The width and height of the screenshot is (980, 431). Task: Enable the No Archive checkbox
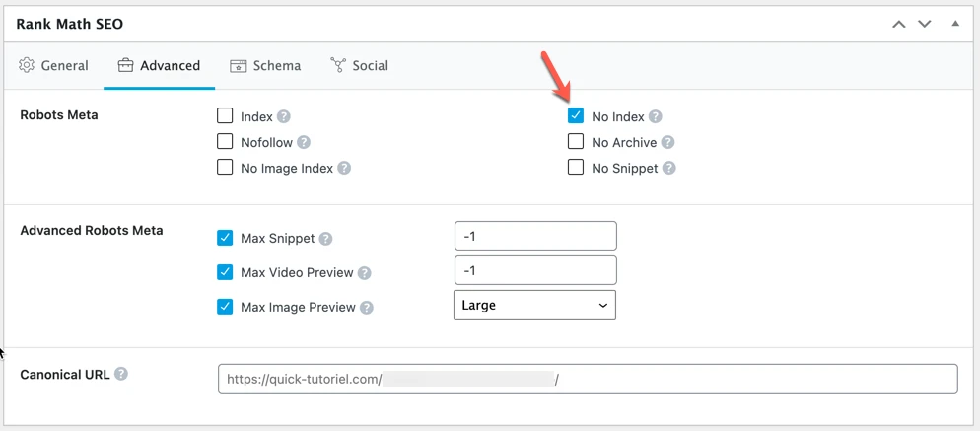576,142
